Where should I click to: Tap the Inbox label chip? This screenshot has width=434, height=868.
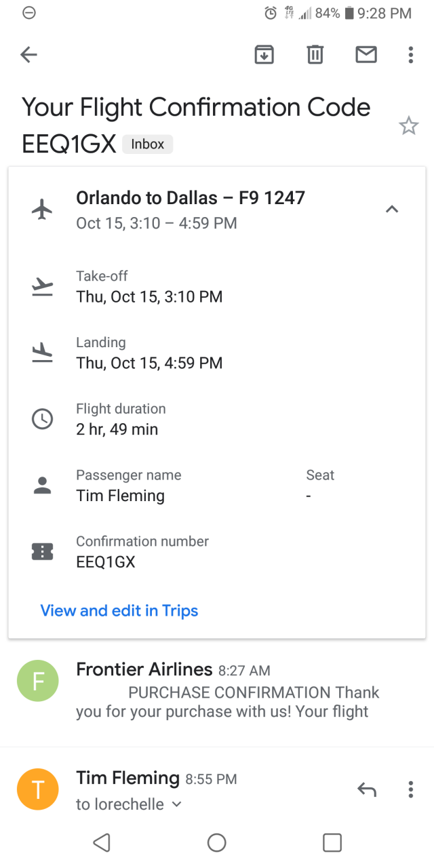[148, 144]
